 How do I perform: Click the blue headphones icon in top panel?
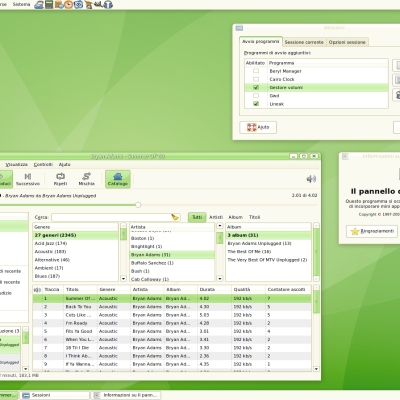(x=108, y=5)
